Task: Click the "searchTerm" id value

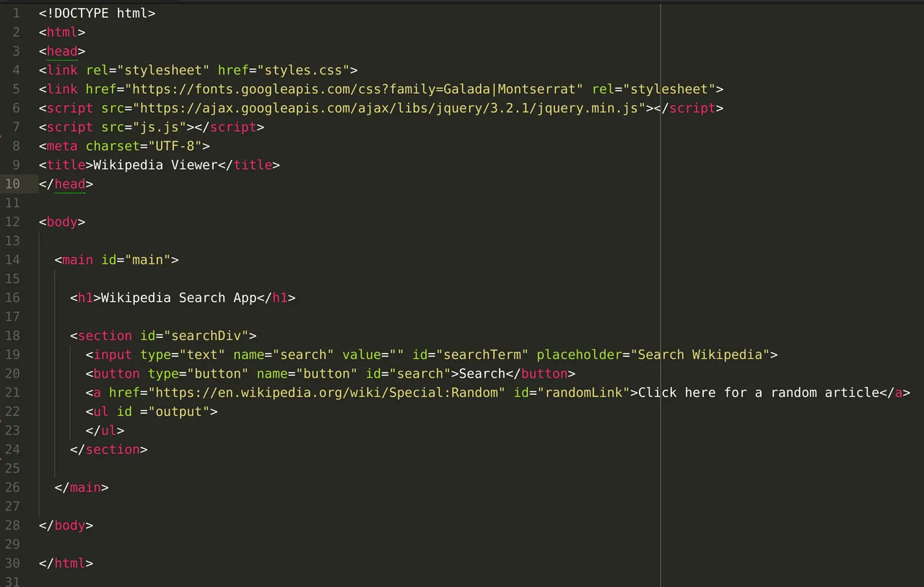Action: (481, 355)
